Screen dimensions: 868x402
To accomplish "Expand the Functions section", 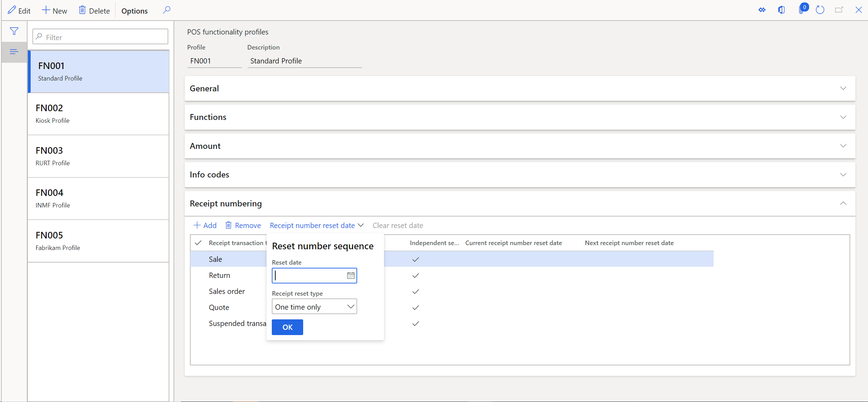I will 519,117.
